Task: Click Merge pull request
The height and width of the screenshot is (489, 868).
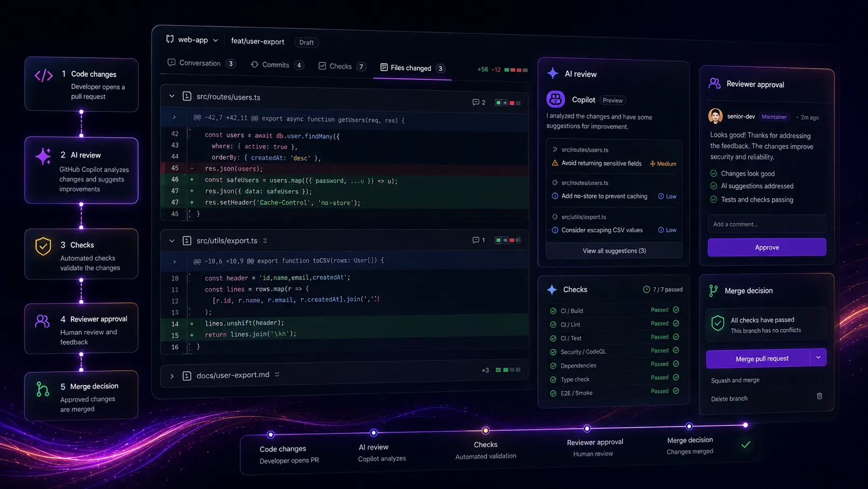Action: click(758, 358)
